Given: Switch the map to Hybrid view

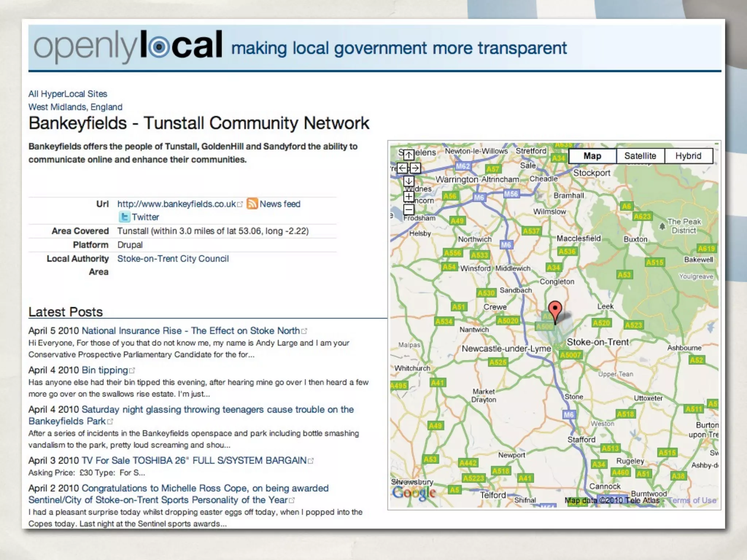Looking at the screenshot, I should click(688, 156).
